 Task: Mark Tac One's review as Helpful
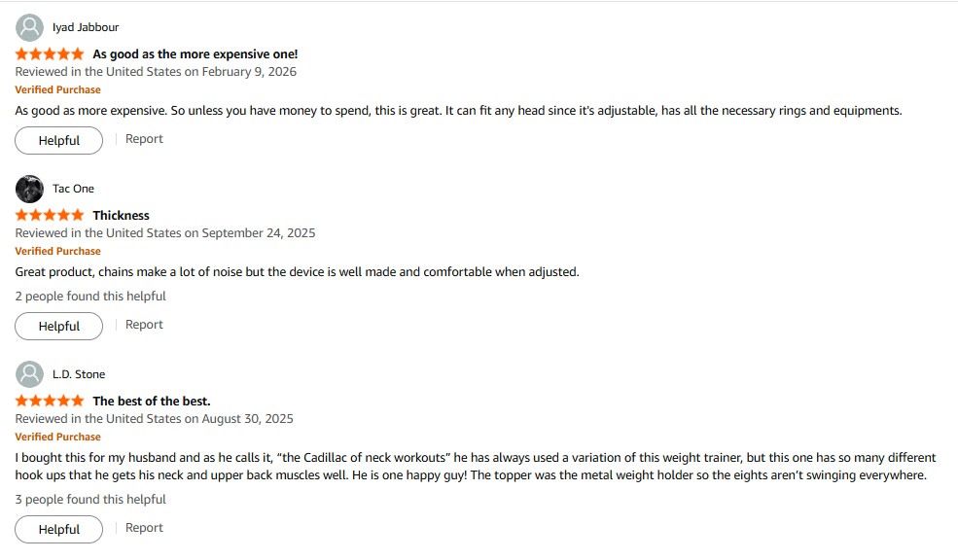coord(58,326)
